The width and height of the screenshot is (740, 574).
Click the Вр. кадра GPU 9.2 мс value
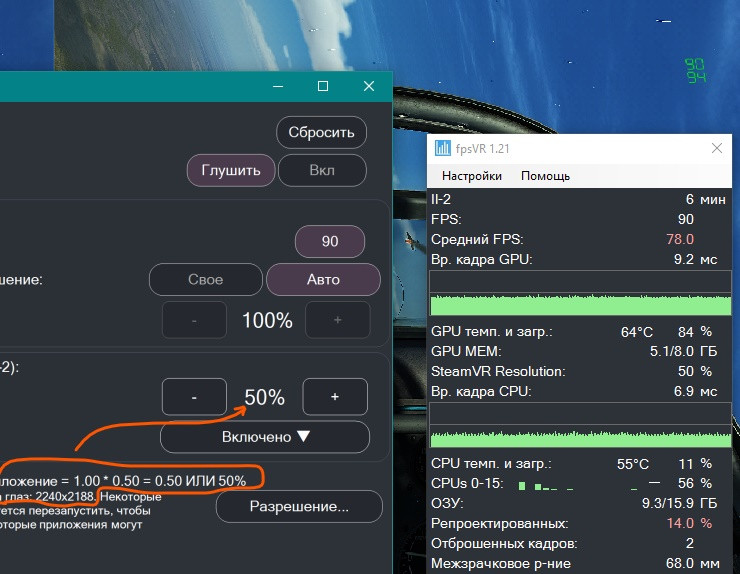tap(696, 260)
